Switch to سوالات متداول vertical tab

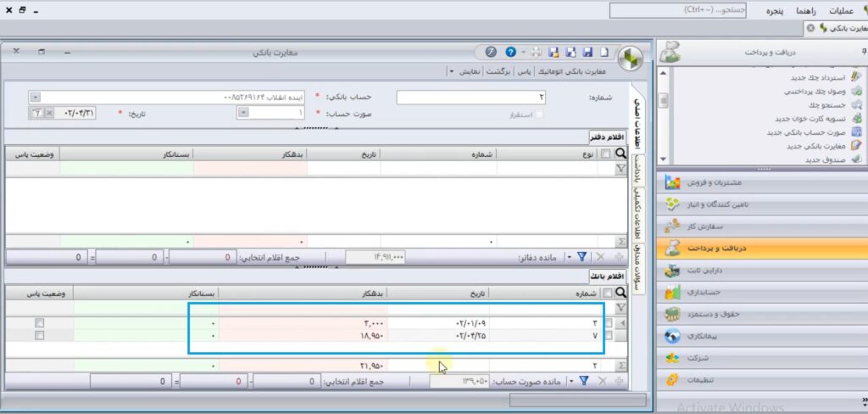(x=639, y=269)
